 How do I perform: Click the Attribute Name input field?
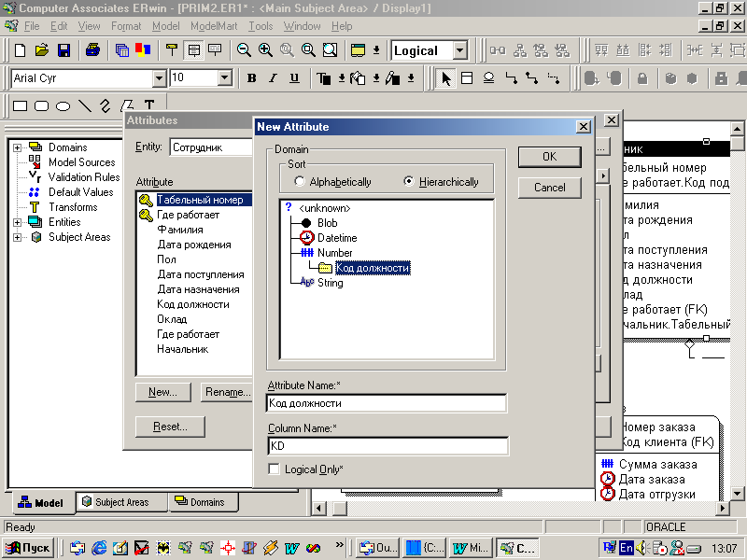[387, 403]
